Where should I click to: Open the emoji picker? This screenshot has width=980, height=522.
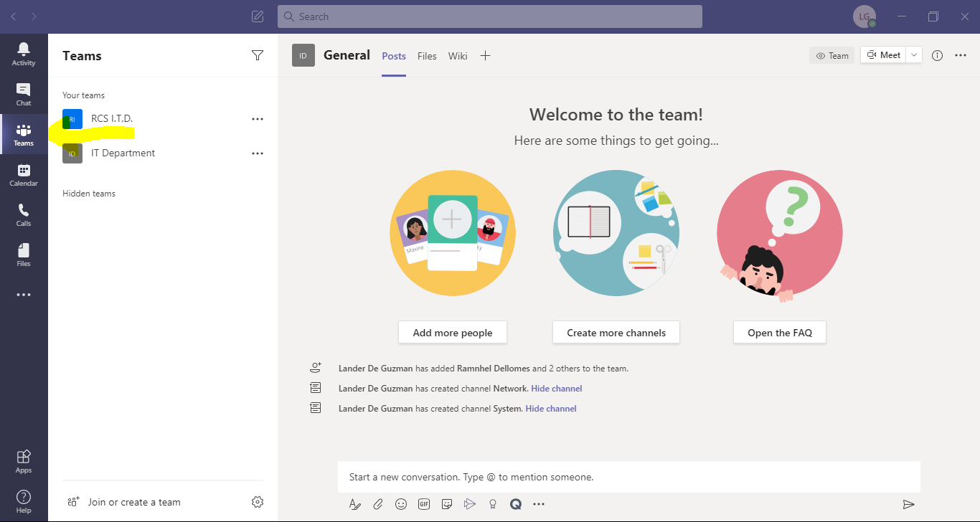click(x=401, y=504)
